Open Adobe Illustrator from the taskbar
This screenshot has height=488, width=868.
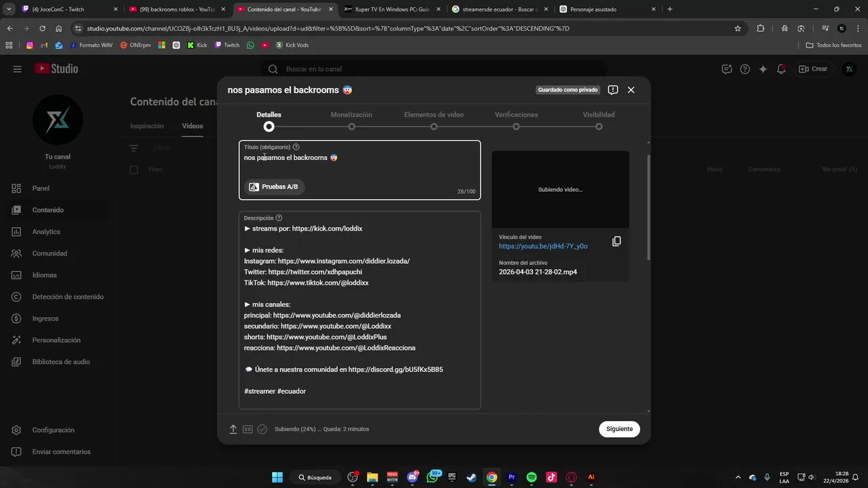pyautogui.click(x=591, y=477)
